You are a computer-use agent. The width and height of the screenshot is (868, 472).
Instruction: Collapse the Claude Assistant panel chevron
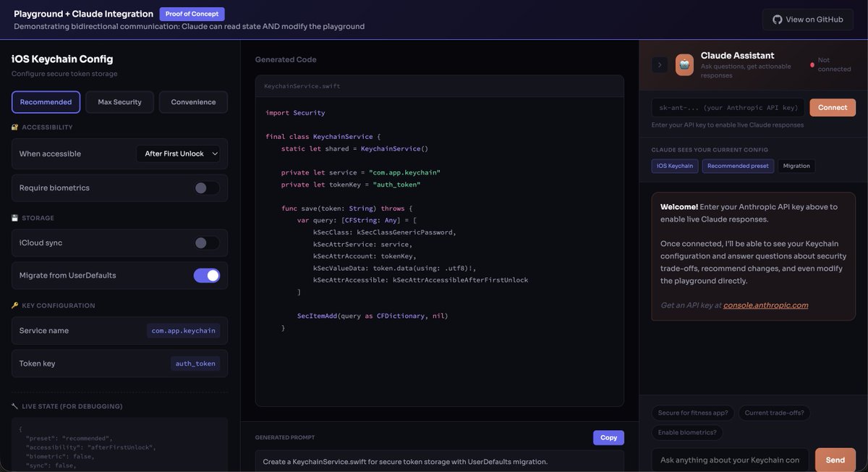click(660, 65)
